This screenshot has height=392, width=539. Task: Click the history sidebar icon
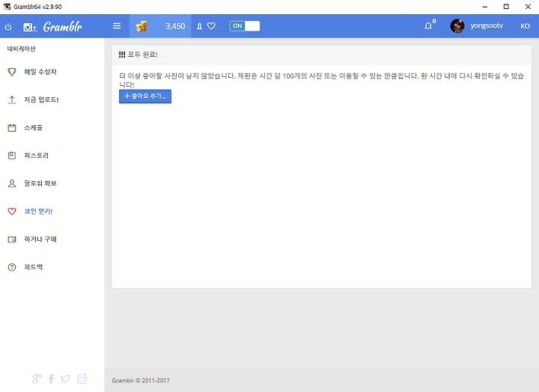(x=12, y=156)
